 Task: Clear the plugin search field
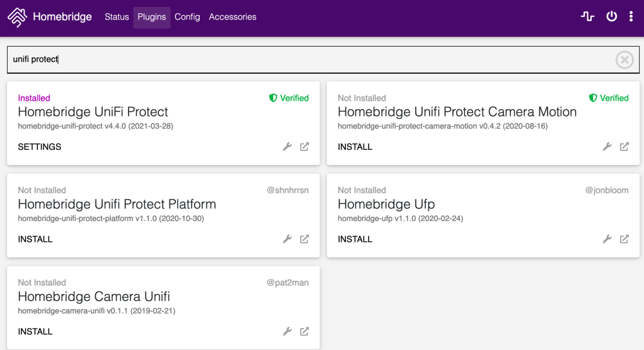(x=624, y=60)
